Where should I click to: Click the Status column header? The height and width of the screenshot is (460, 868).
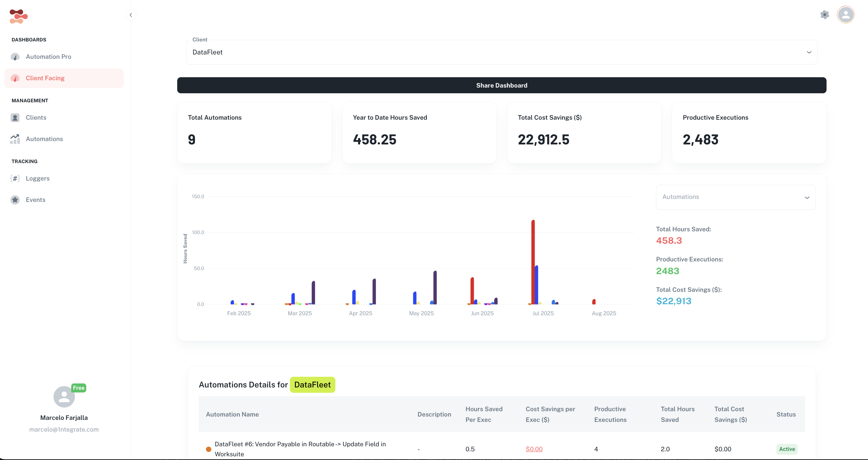(x=786, y=415)
